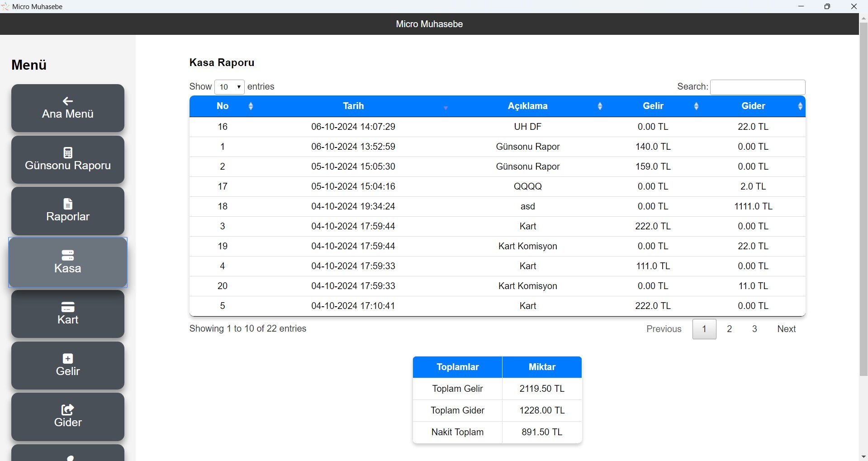Viewport: 868px width, 461px height.
Task: Go to page 3 of results
Action: pos(754,329)
